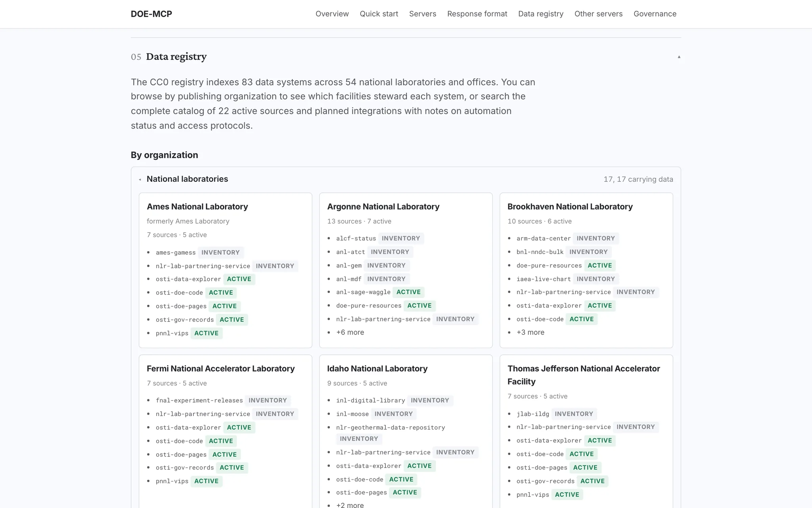Click inl-digital-library source entry
The image size is (812, 508).
(x=371, y=400)
